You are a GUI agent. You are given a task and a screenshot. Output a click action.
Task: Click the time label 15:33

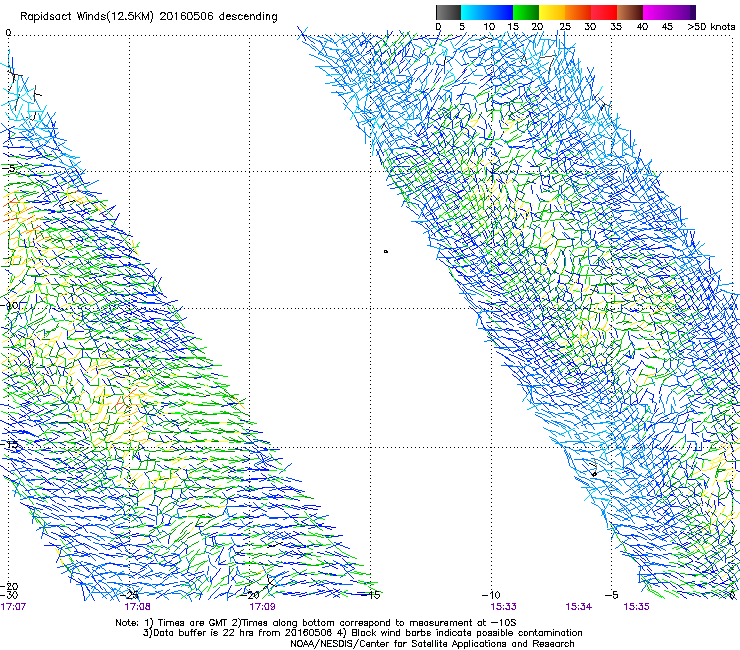pyautogui.click(x=503, y=606)
